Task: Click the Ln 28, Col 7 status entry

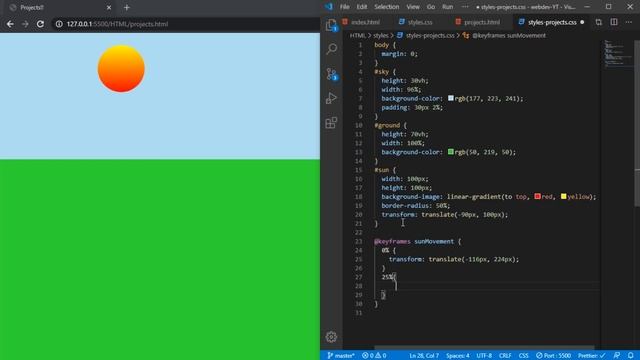Action: pos(424,356)
